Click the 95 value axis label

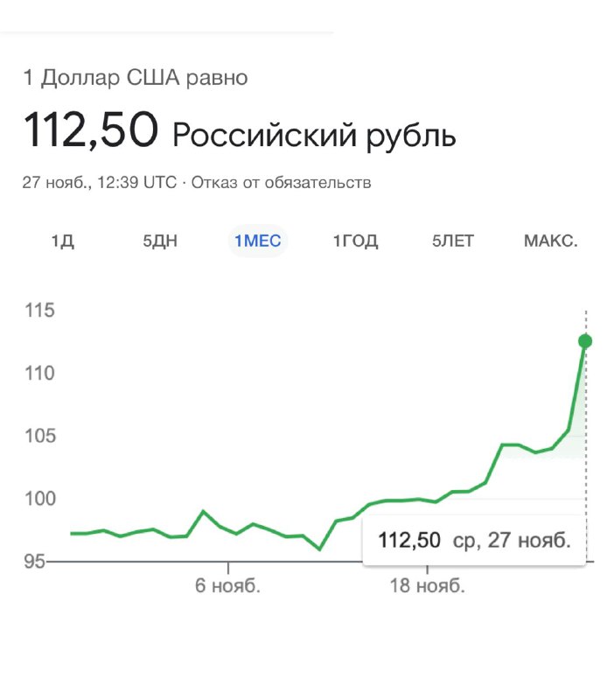[x=34, y=562]
